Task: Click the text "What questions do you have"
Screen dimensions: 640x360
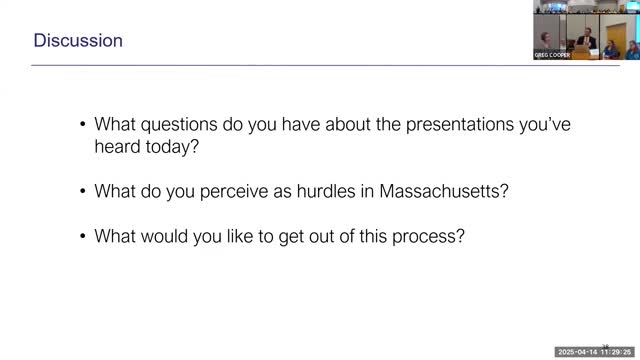Action: (x=207, y=124)
